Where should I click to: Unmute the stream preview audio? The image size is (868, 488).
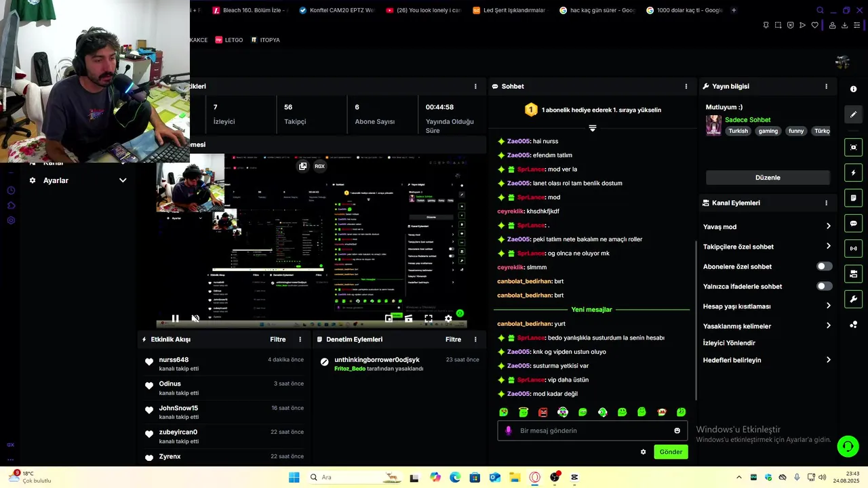[195, 318]
